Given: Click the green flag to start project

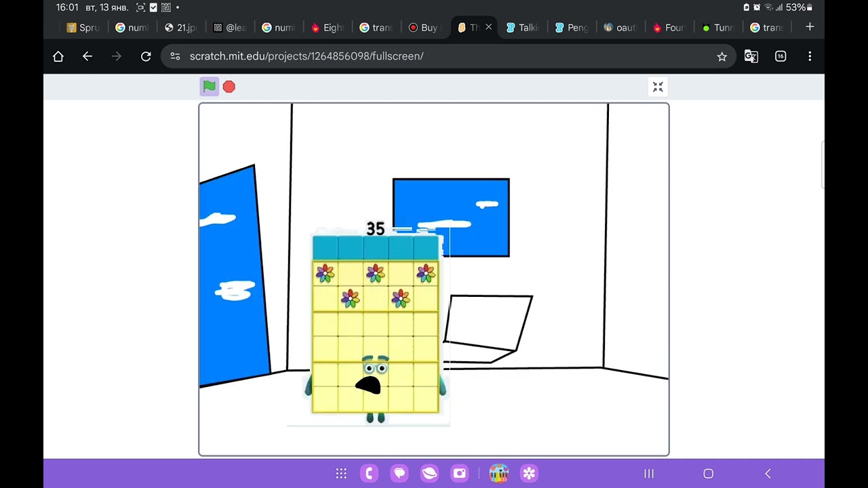Looking at the screenshot, I should 210,87.
